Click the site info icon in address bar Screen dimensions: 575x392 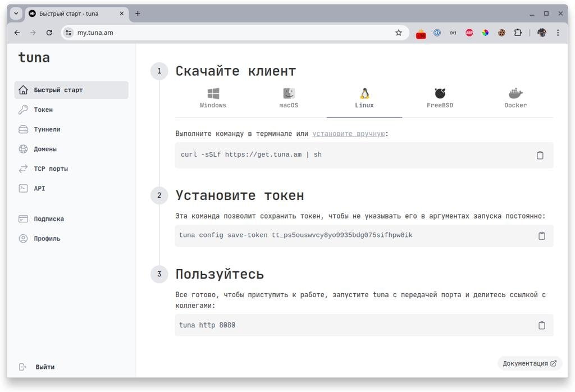tap(68, 33)
